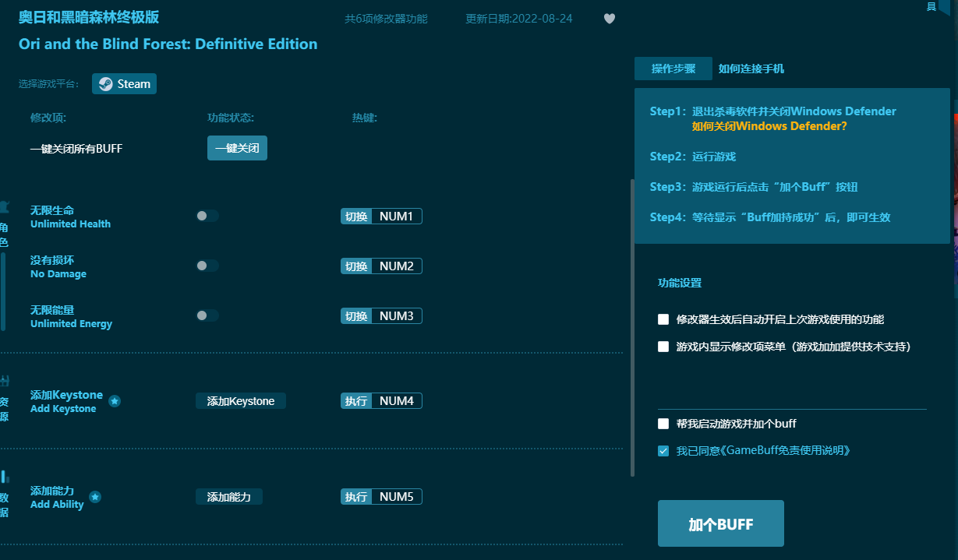Switch to the 如何连接手机 tab

pyautogui.click(x=751, y=69)
